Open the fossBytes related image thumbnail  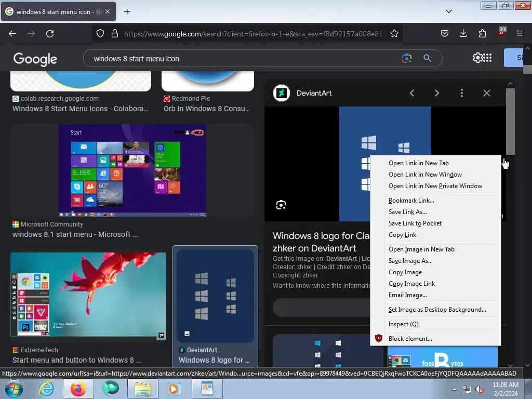click(x=443, y=357)
